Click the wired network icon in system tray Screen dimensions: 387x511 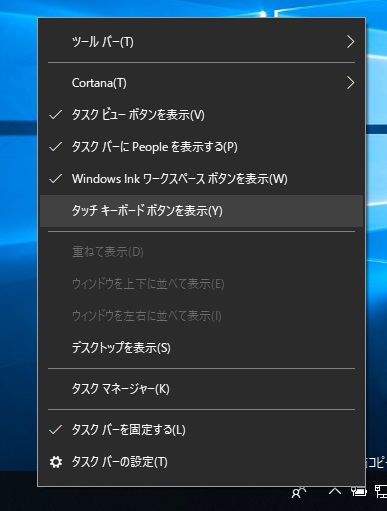381,491
